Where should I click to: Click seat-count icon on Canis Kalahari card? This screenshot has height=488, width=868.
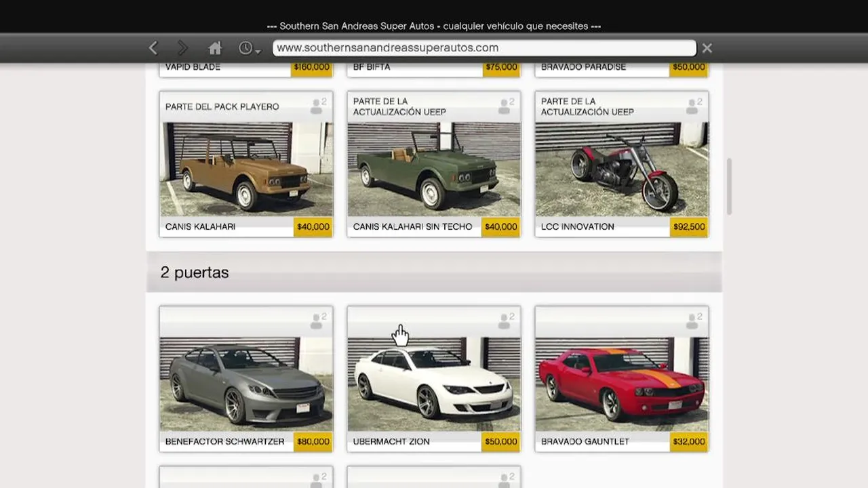click(318, 106)
